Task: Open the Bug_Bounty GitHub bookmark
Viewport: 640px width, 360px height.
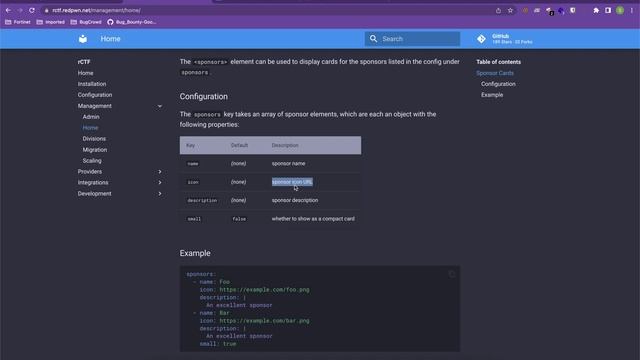Action: (131, 22)
